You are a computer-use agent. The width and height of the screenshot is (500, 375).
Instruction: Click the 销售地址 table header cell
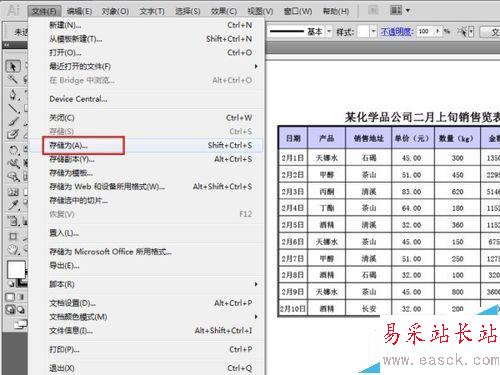coord(368,138)
